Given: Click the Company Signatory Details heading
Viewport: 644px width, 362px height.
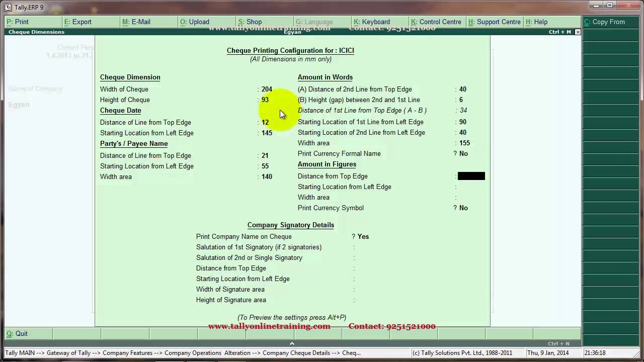Looking at the screenshot, I should 291,225.
